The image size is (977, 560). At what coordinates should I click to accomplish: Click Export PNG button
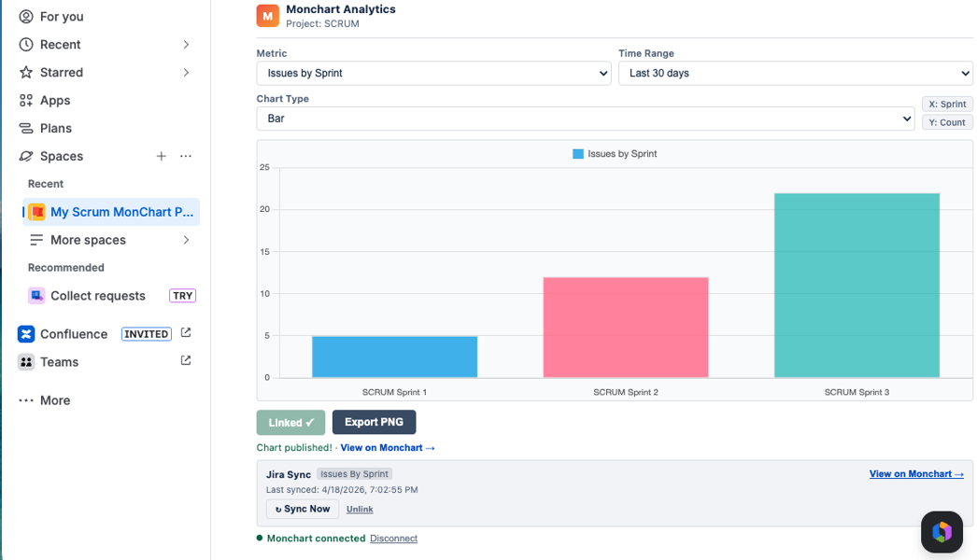pos(374,423)
